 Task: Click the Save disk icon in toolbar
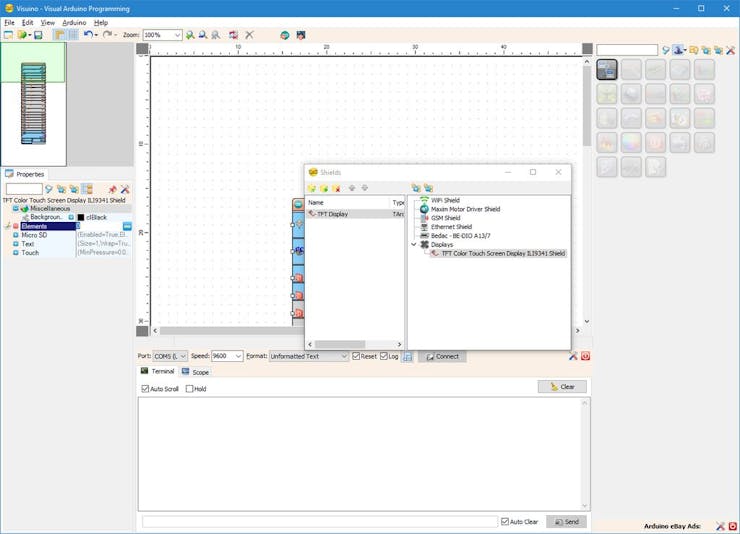click(x=38, y=35)
